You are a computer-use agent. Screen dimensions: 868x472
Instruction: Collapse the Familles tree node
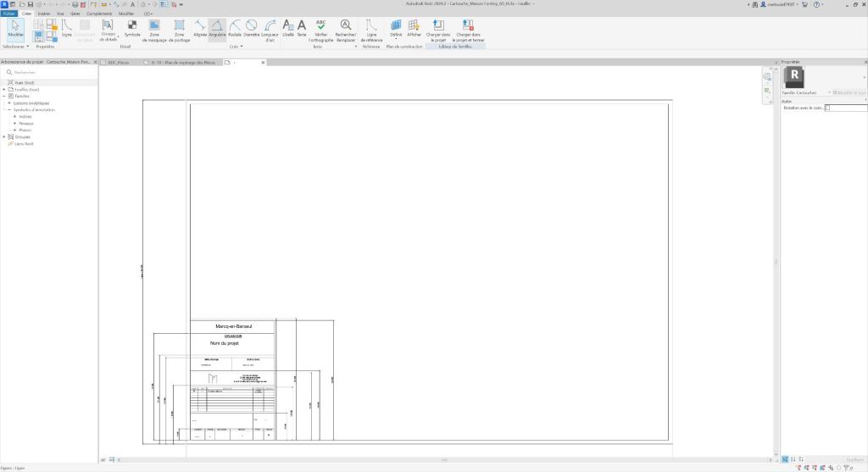click(4, 96)
